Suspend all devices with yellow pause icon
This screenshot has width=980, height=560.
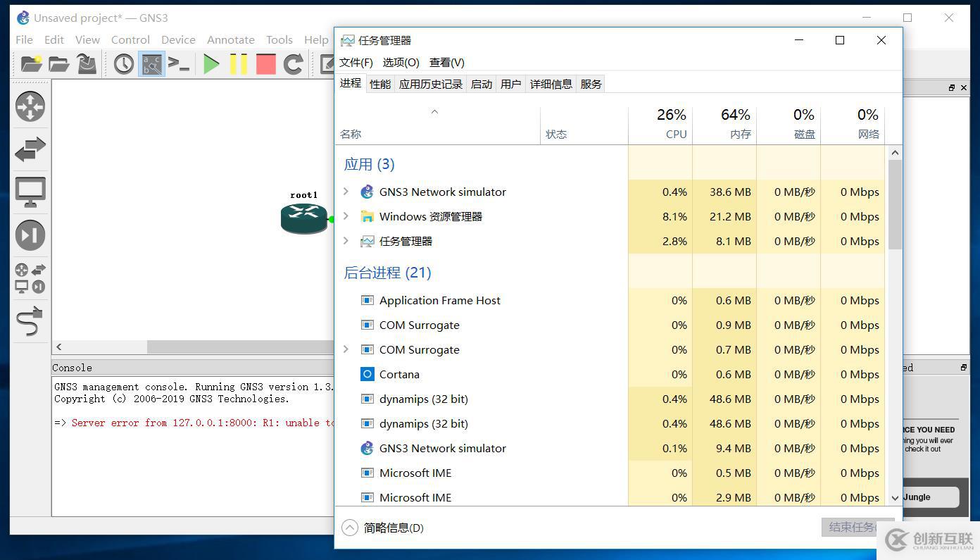click(239, 64)
